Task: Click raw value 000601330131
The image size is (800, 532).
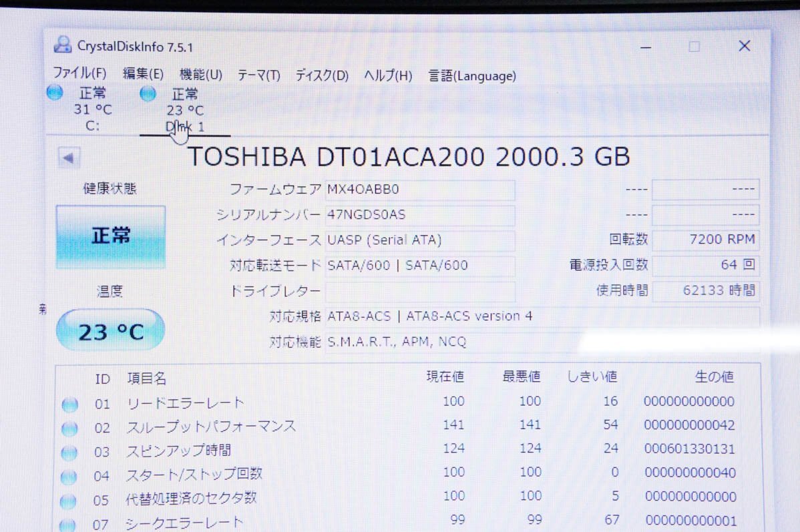Action: 690,449
